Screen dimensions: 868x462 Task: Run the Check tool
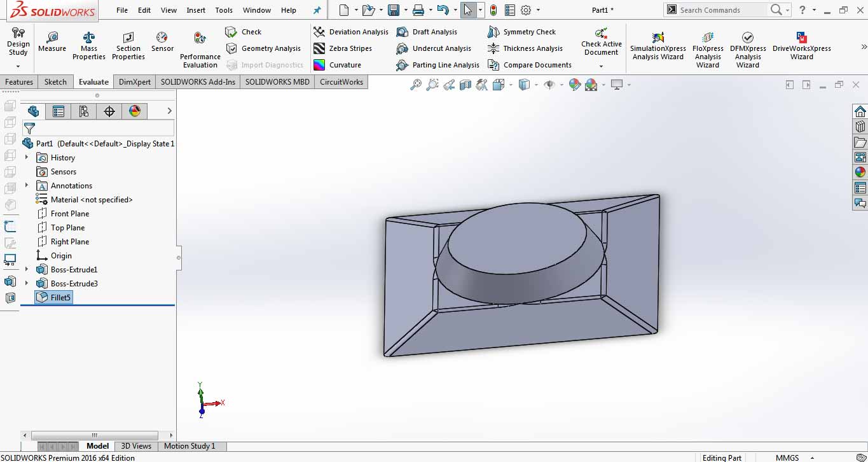(244, 32)
